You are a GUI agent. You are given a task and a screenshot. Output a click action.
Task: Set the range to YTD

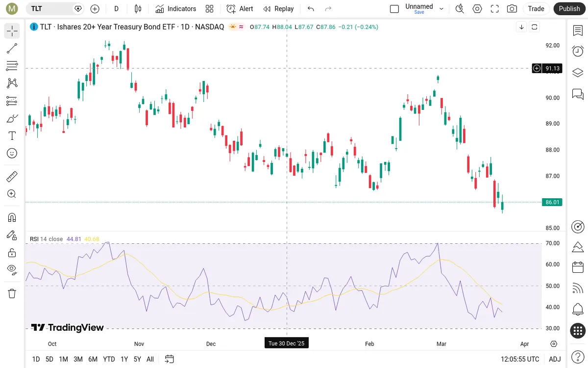coord(109,359)
